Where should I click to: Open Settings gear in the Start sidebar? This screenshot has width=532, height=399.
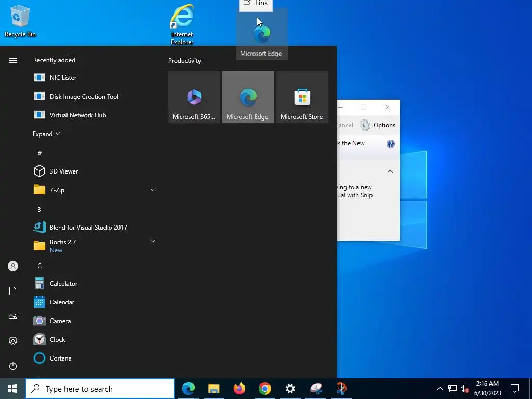click(13, 341)
